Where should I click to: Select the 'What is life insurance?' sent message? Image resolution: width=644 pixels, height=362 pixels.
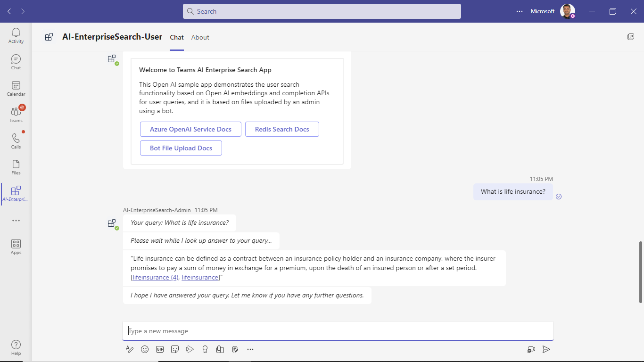coord(513,191)
